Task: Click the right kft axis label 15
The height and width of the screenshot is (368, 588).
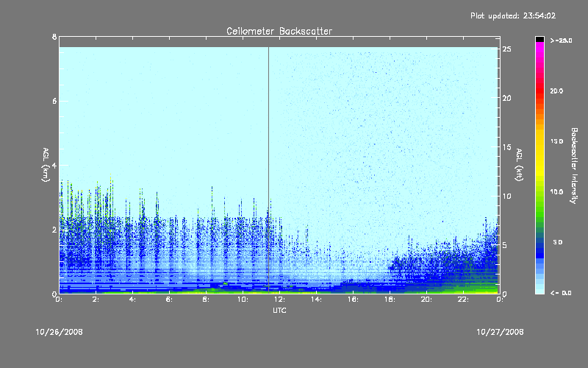Action: pos(507,147)
